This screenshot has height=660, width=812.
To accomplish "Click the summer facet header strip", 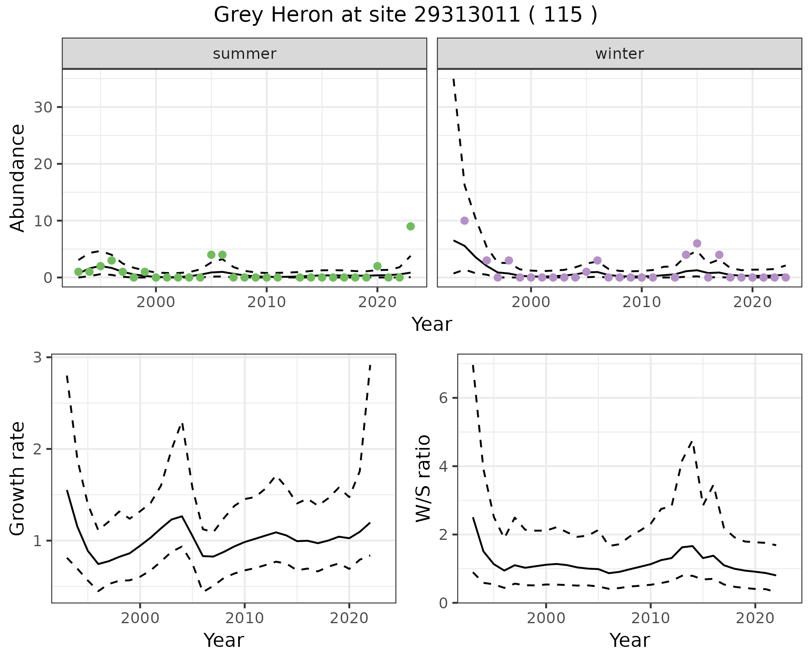I will [x=244, y=54].
